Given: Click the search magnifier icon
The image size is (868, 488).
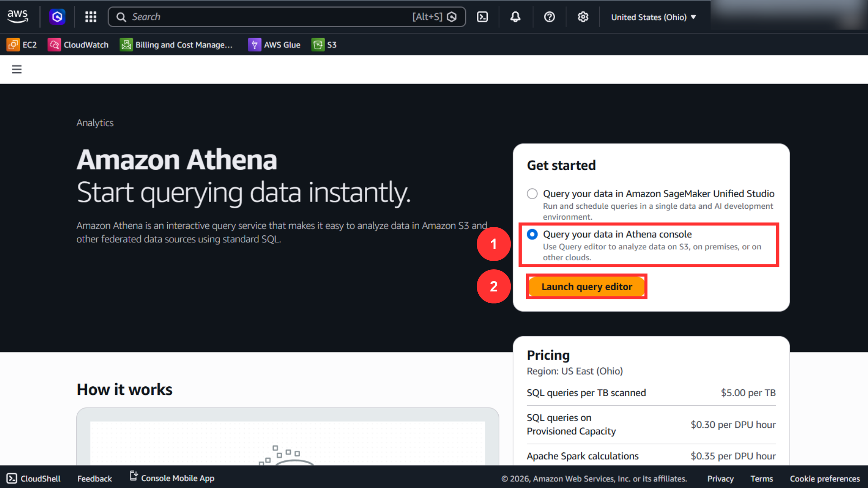Looking at the screenshot, I should tap(121, 17).
